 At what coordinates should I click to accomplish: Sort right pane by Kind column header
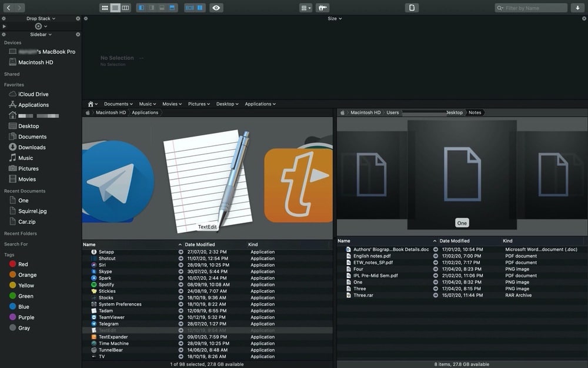tap(507, 241)
